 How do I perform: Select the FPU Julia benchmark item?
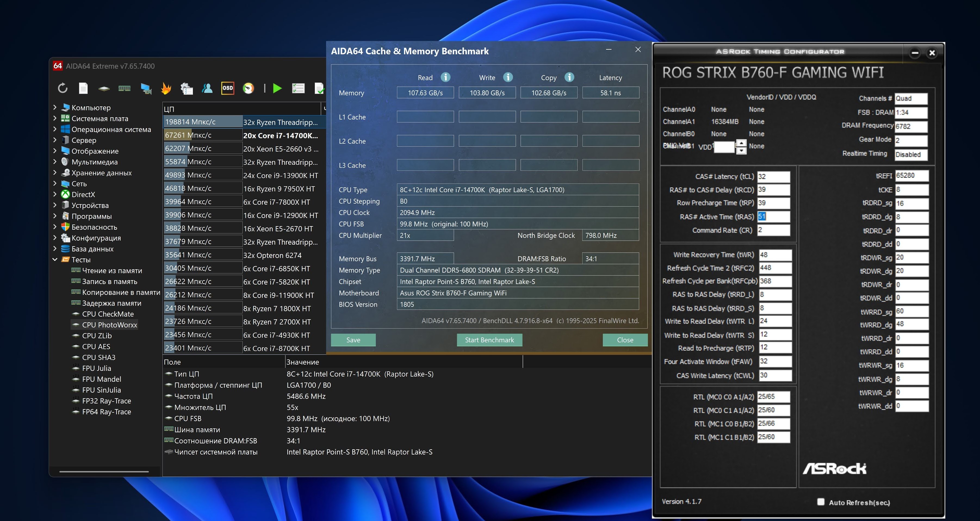pos(97,368)
